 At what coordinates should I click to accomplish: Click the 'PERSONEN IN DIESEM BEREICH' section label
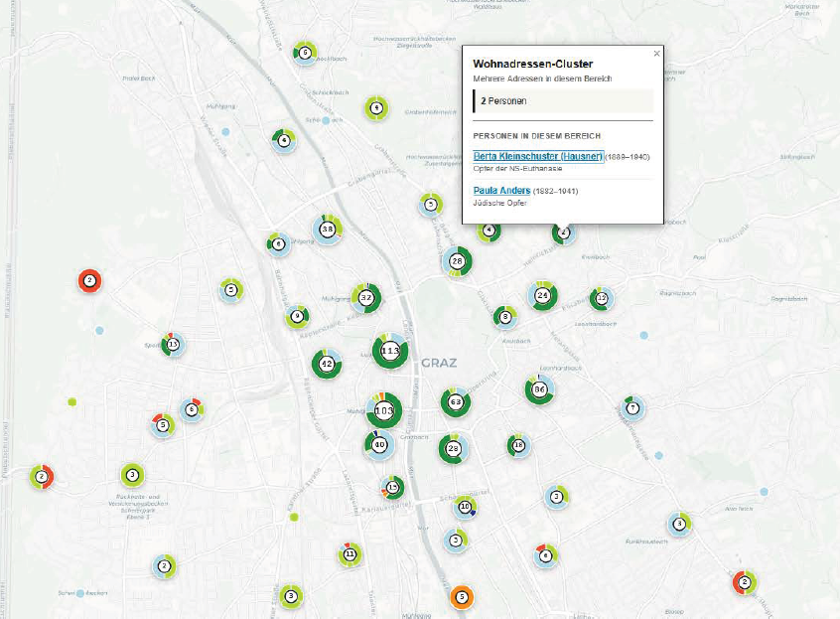pos(537,136)
